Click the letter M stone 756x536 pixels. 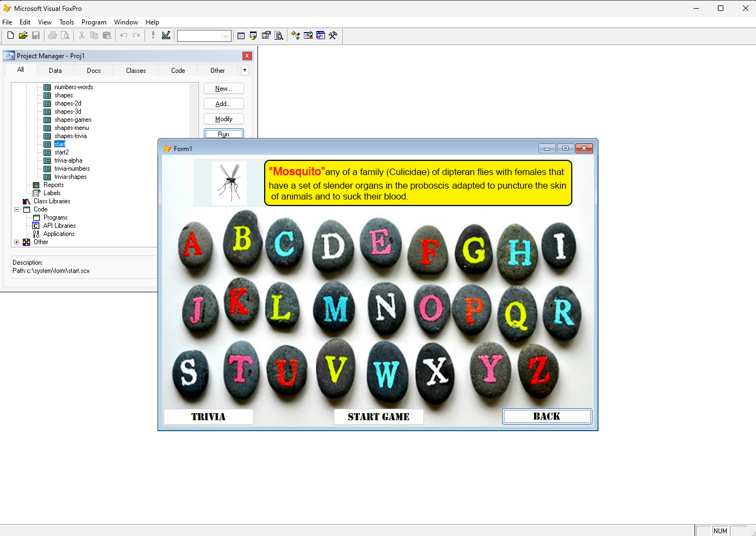click(335, 309)
